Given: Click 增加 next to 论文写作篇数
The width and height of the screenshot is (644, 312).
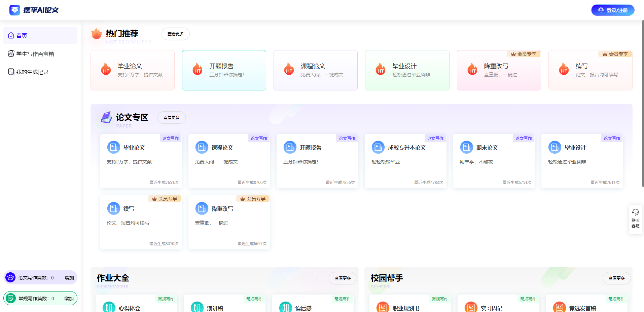Looking at the screenshot, I should pos(69,277).
